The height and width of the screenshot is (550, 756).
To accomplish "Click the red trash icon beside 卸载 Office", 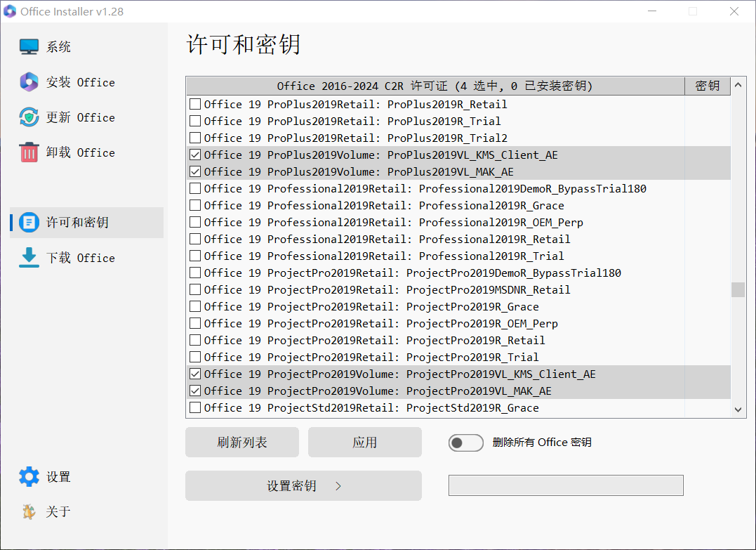I will click(x=29, y=152).
